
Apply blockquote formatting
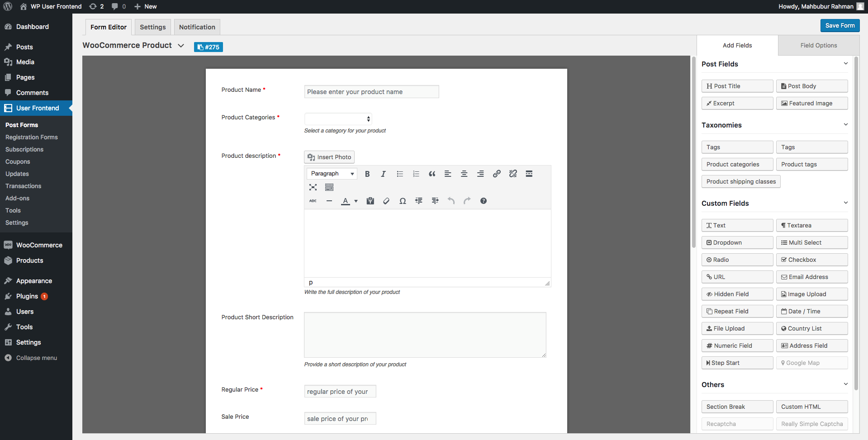[432, 174]
